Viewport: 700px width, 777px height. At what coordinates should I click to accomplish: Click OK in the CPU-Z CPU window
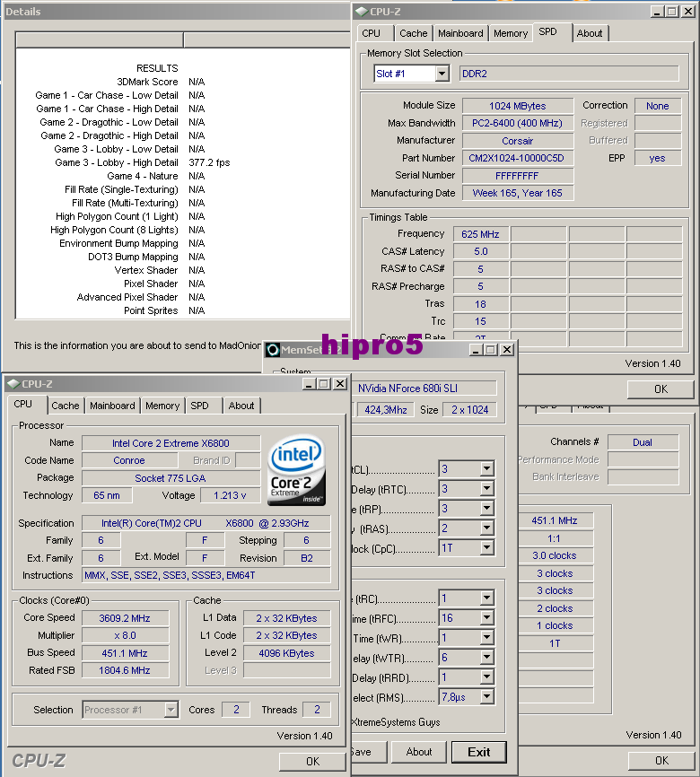(313, 761)
